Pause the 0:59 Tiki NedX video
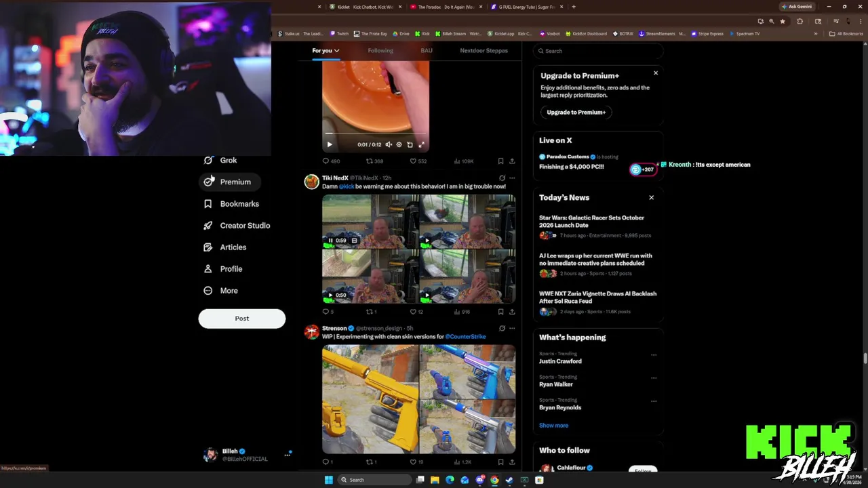 click(330, 241)
